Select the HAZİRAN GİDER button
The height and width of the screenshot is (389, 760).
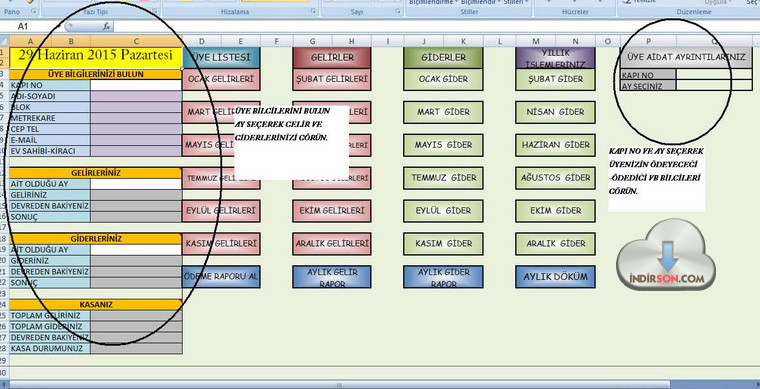[555, 145]
